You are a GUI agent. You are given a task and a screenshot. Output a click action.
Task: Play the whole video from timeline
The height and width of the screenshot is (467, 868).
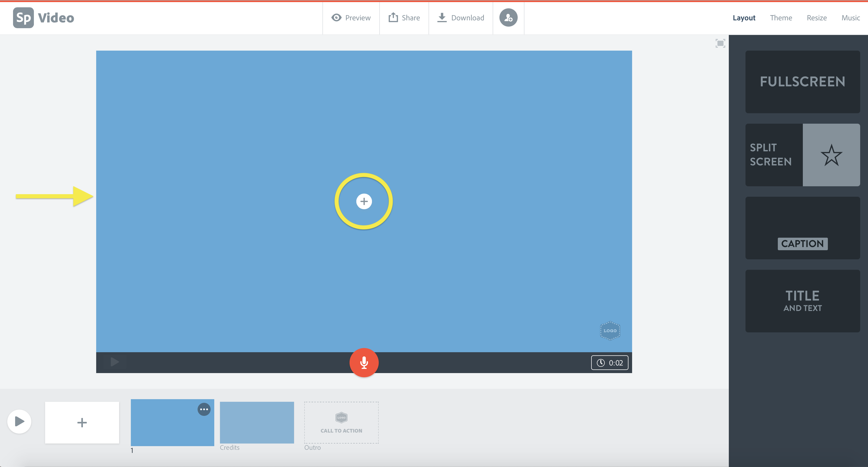point(19,422)
